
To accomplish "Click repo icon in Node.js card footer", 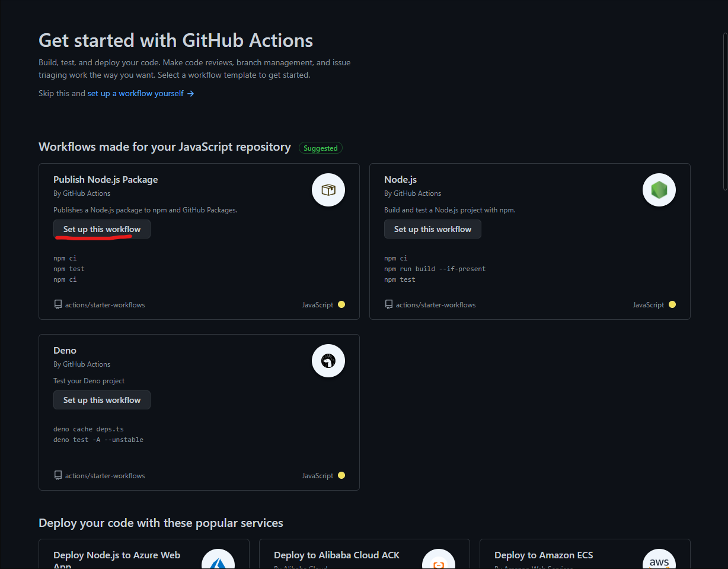I will [389, 304].
